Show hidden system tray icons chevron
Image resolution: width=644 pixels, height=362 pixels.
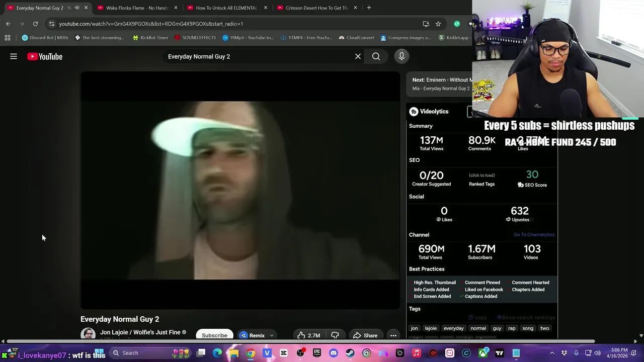click(552, 353)
